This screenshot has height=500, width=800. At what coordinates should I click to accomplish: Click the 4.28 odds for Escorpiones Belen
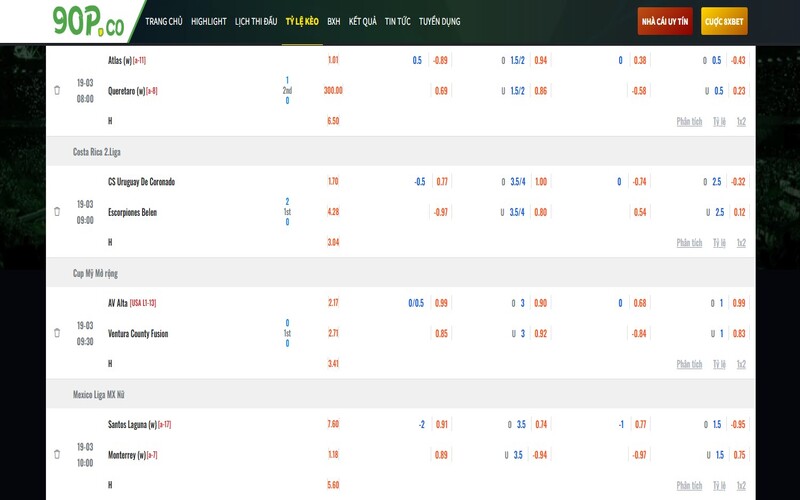[x=333, y=212]
